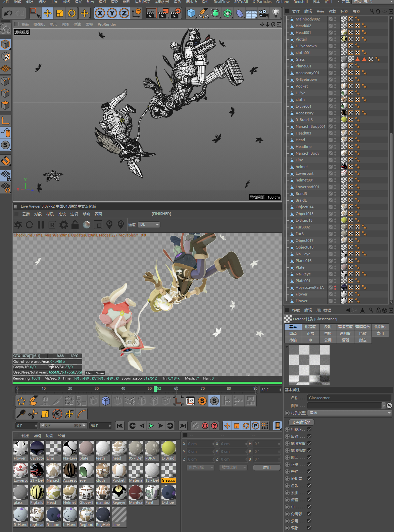394x532 pixels.
Task: Select the Move tool in top toolbar
Action: click(48, 13)
